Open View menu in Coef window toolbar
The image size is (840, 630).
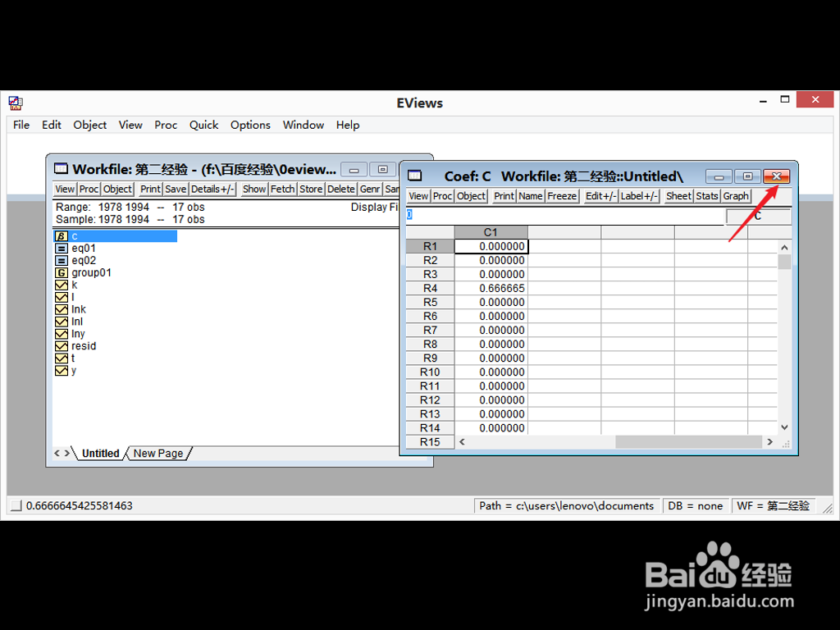(418, 196)
